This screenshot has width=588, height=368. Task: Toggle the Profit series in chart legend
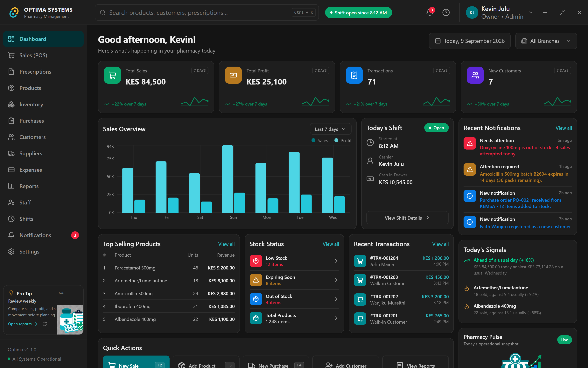343,140
